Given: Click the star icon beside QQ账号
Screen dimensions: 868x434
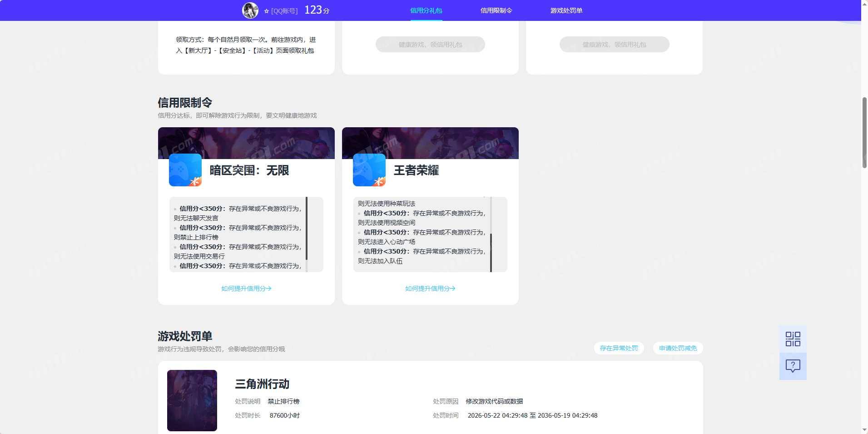Looking at the screenshot, I should tap(267, 11).
